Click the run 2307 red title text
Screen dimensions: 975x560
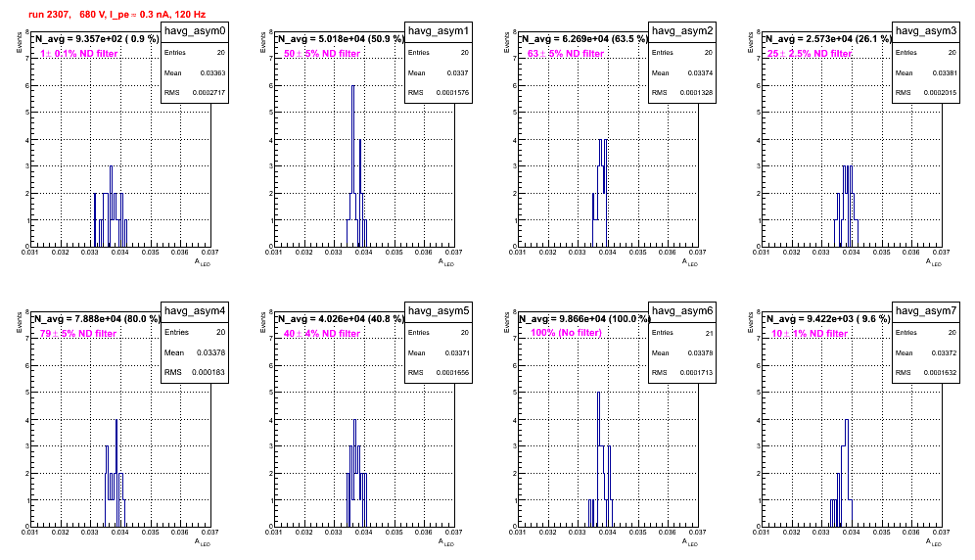coord(116,15)
